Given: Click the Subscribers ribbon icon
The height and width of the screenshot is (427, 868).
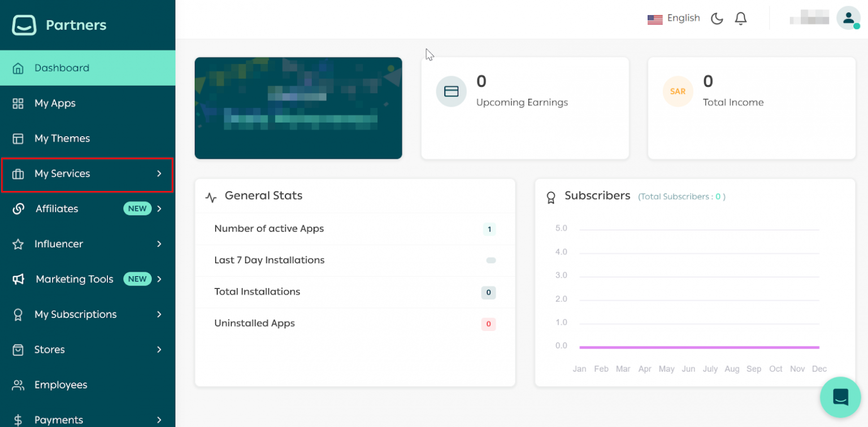Looking at the screenshot, I should pyautogui.click(x=551, y=197).
